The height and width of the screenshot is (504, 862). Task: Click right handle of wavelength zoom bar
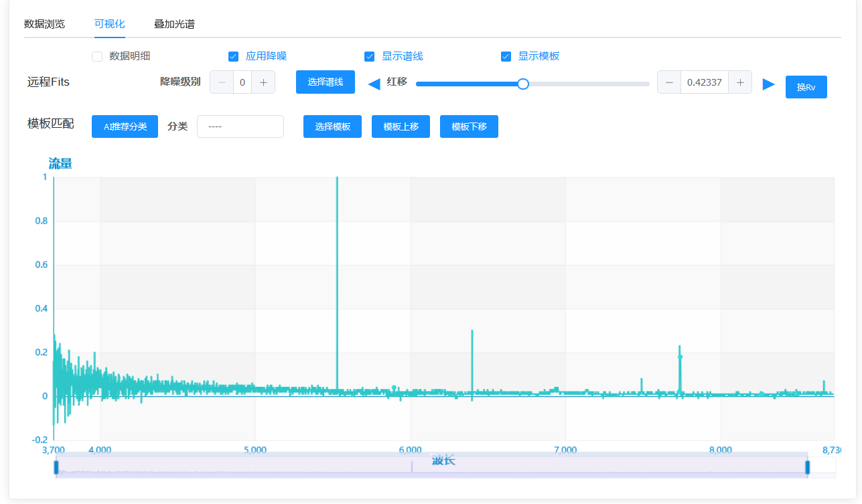808,467
